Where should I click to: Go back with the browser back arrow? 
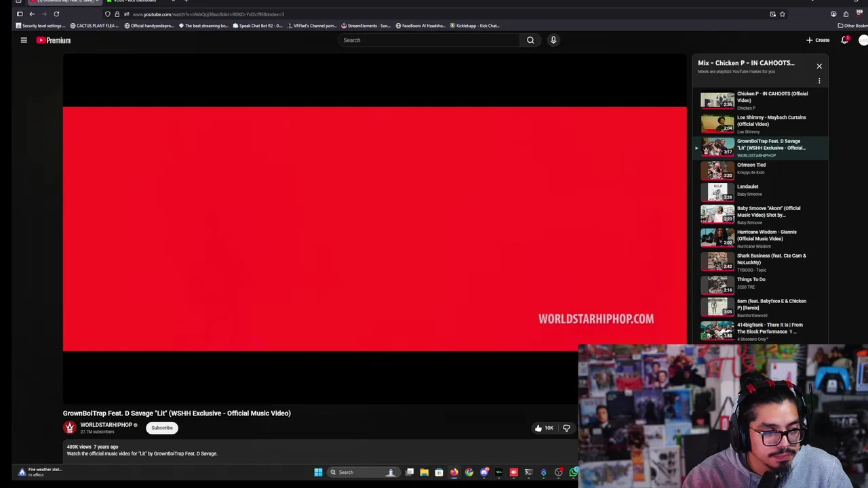pyautogui.click(x=32, y=14)
